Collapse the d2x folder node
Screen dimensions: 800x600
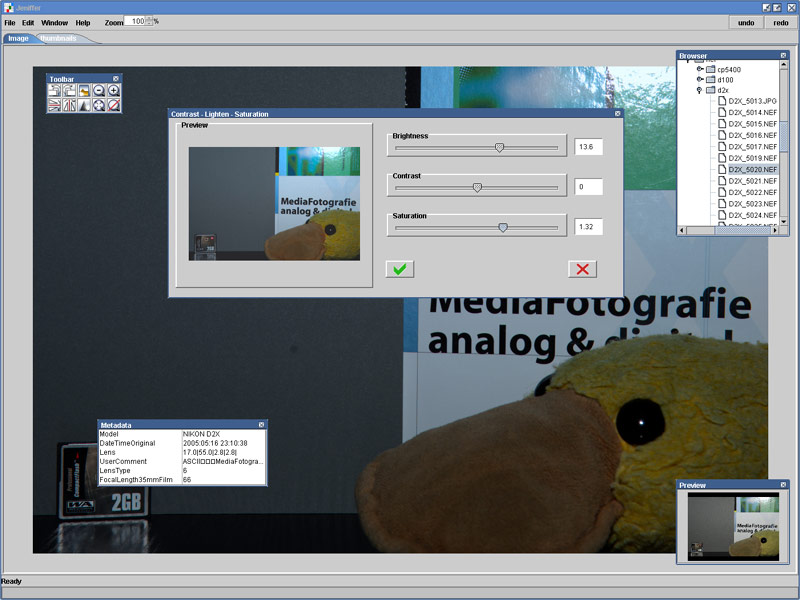pos(699,90)
